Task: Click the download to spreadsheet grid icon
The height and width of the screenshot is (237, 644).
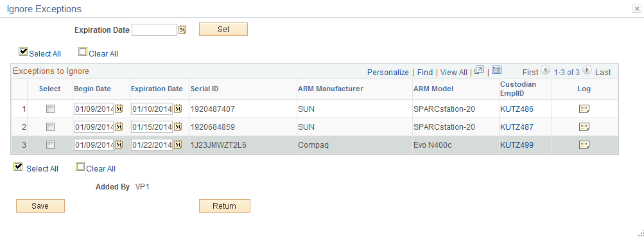Action: pos(496,70)
